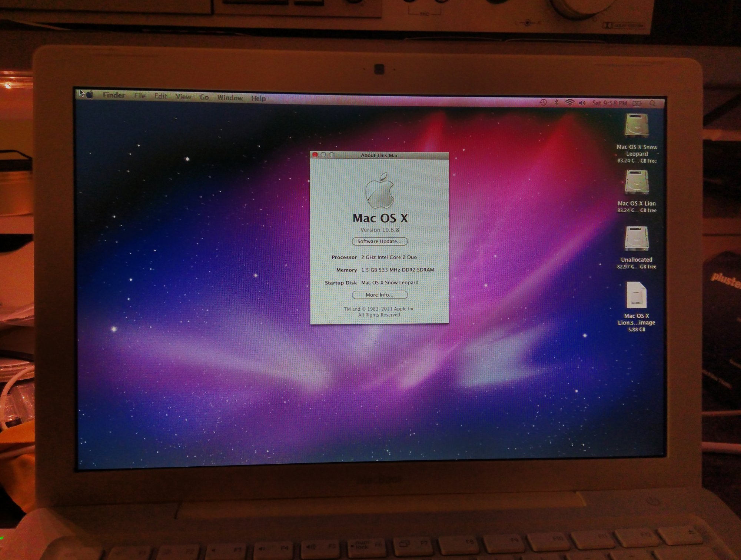Select the Mac OS X Lion disk image file
Image resolution: width=741 pixels, height=560 pixels.
tap(636, 295)
